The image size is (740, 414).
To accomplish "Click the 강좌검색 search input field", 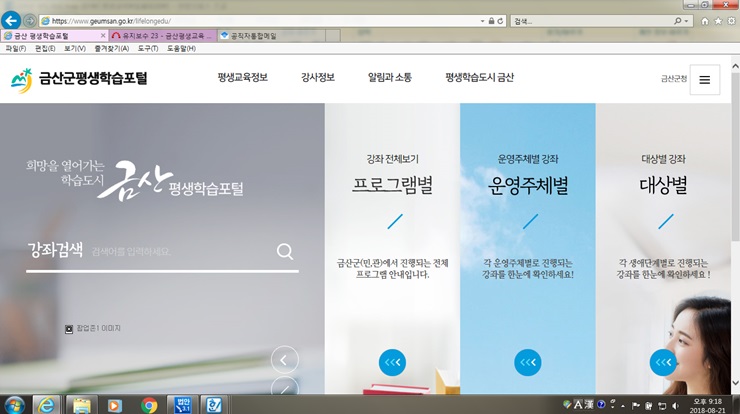I will [x=180, y=252].
